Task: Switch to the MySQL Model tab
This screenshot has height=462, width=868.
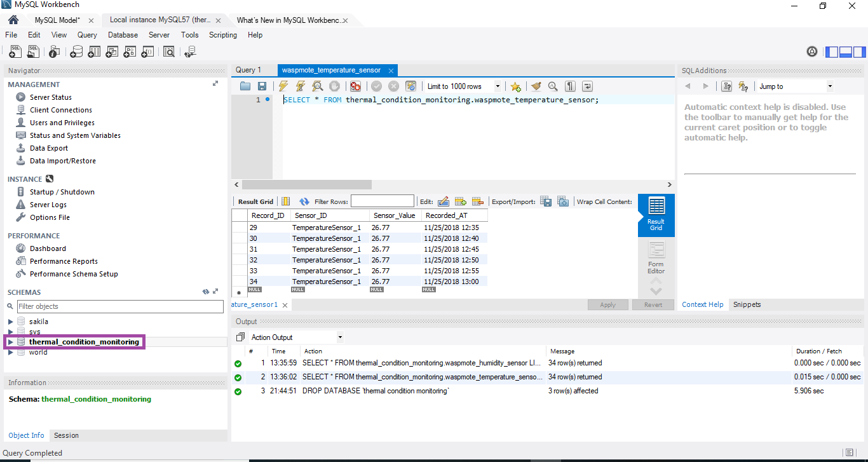Action: coord(57,20)
